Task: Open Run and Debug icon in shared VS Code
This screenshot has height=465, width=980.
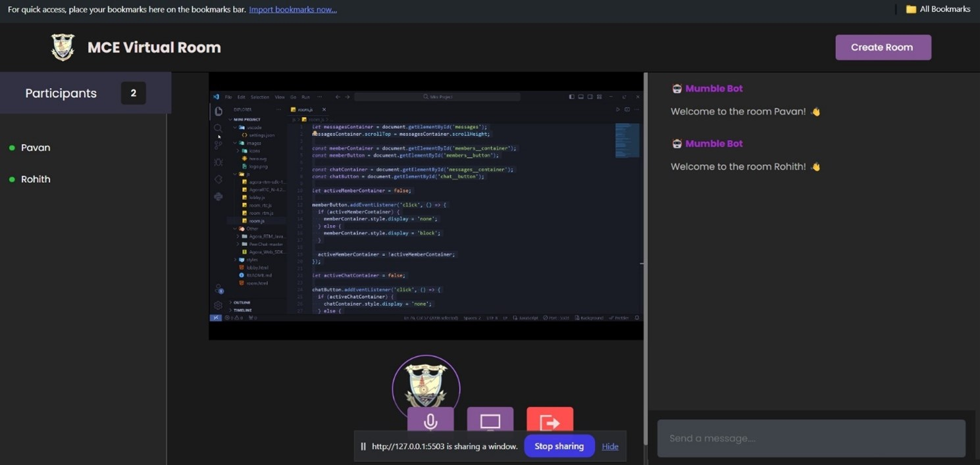Action: 218,162
